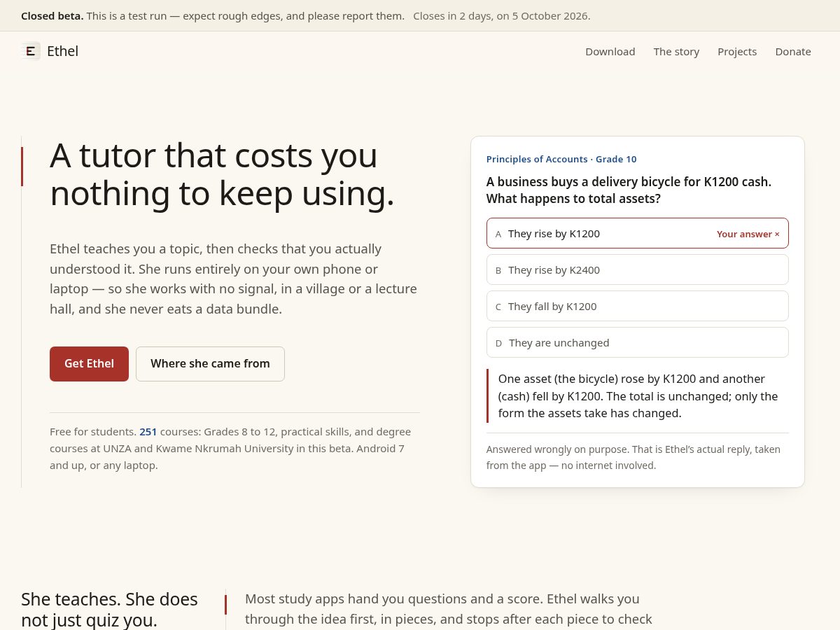Select answer C They fall by K1200
Viewport: 840px width, 630px height.
tap(638, 306)
